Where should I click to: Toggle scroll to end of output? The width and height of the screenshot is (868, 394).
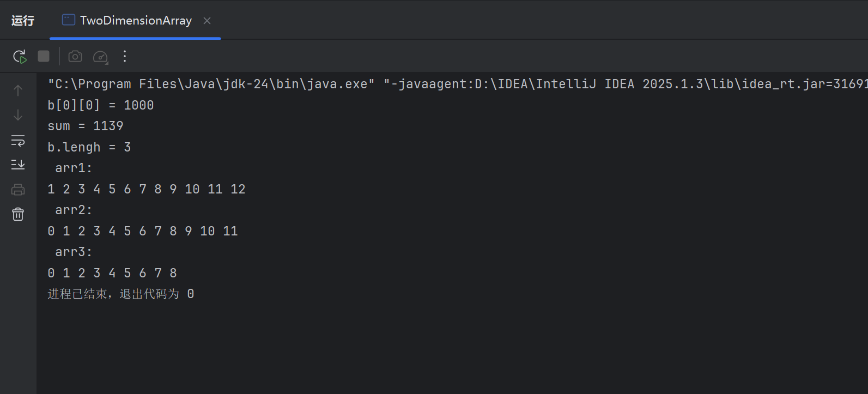tap(18, 164)
